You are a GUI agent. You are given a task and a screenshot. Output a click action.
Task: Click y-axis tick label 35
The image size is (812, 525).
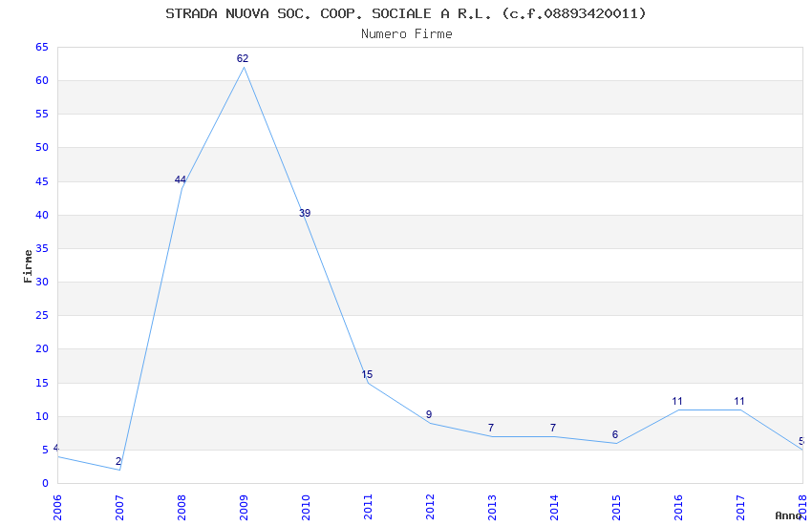click(x=42, y=248)
